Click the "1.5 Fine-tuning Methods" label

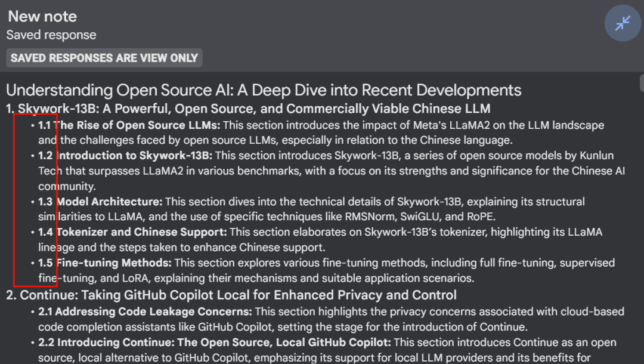click(106, 263)
